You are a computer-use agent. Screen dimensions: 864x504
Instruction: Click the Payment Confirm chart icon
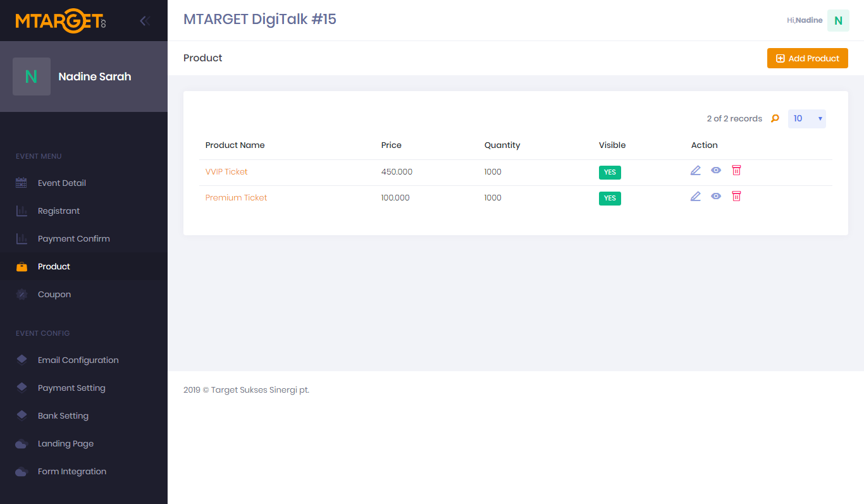[22, 238]
